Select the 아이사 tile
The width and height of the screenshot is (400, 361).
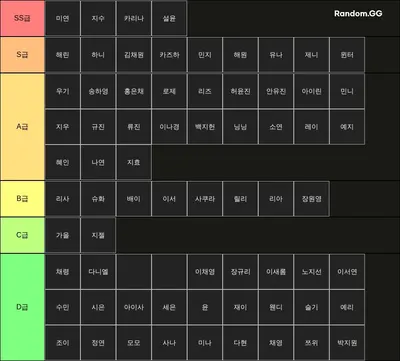click(134, 307)
